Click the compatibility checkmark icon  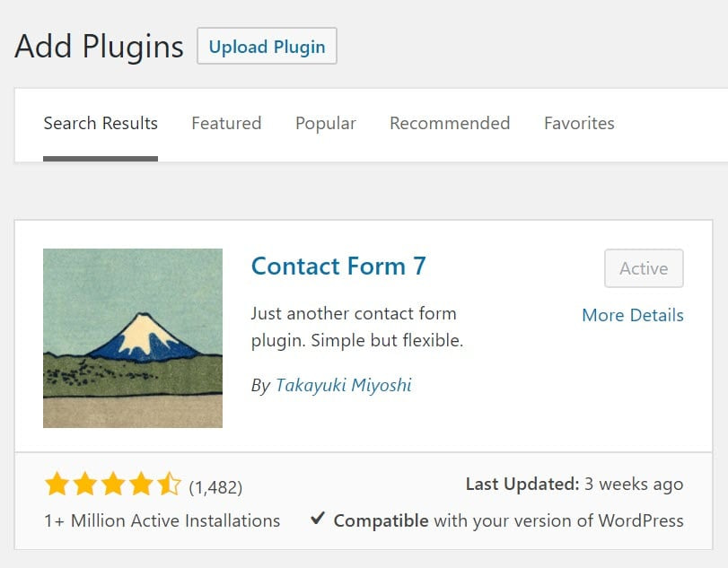tap(318, 520)
